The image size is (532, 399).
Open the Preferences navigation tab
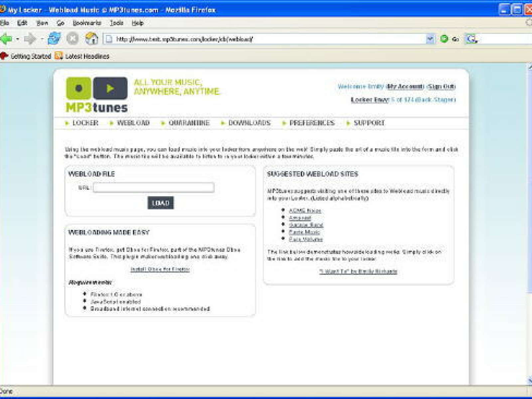[x=312, y=123]
